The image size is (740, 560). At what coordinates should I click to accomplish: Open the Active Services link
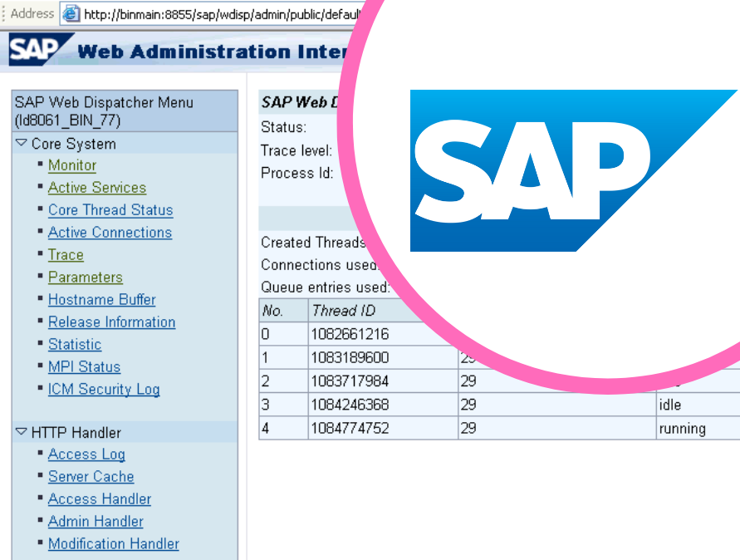click(97, 188)
